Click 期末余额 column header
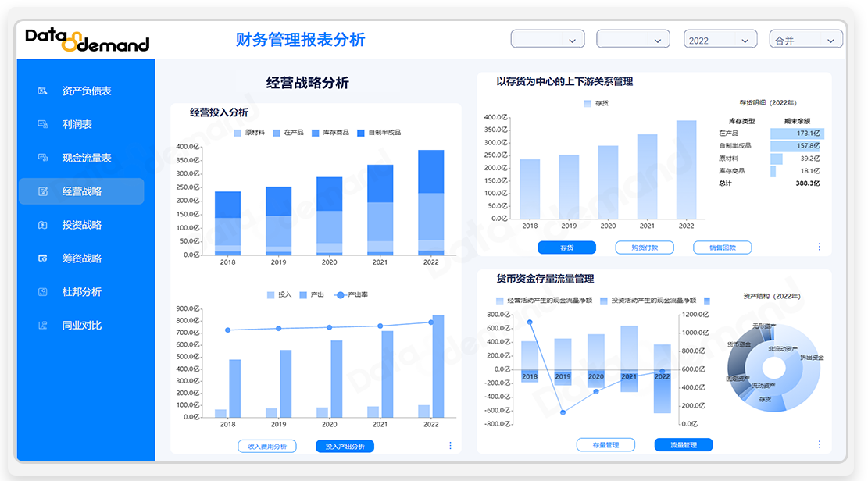Viewport: 868px width, 481px height. click(797, 121)
